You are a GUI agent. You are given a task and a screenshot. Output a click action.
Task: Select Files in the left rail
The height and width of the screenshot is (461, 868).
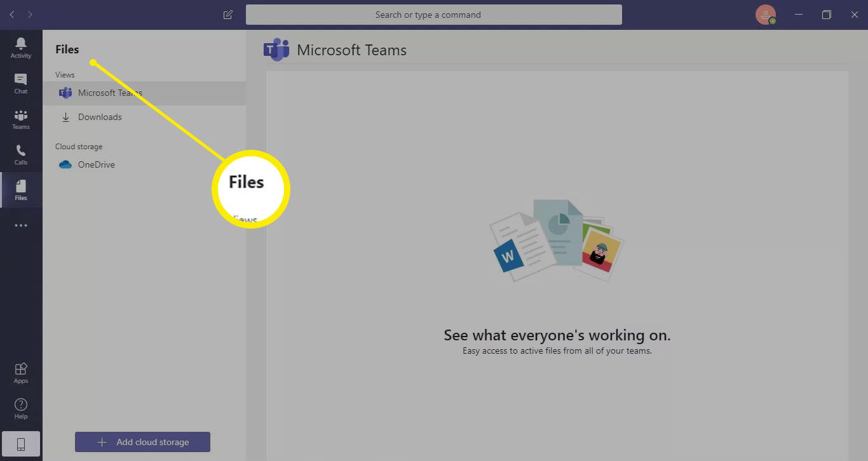21,190
